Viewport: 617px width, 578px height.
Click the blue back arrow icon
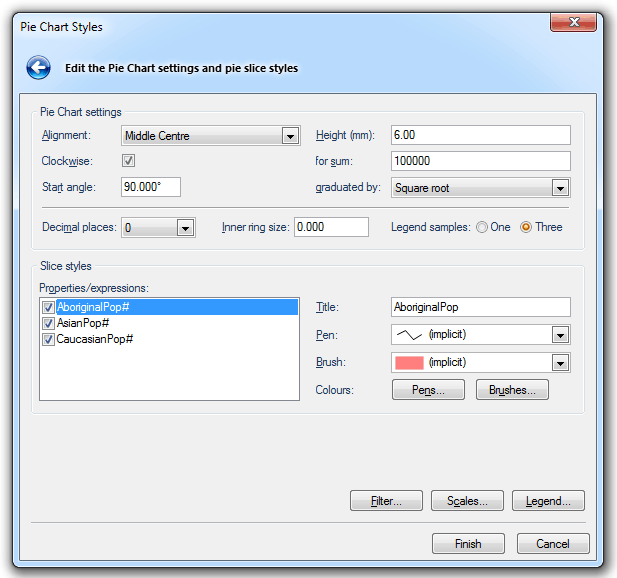tap(38, 68)
